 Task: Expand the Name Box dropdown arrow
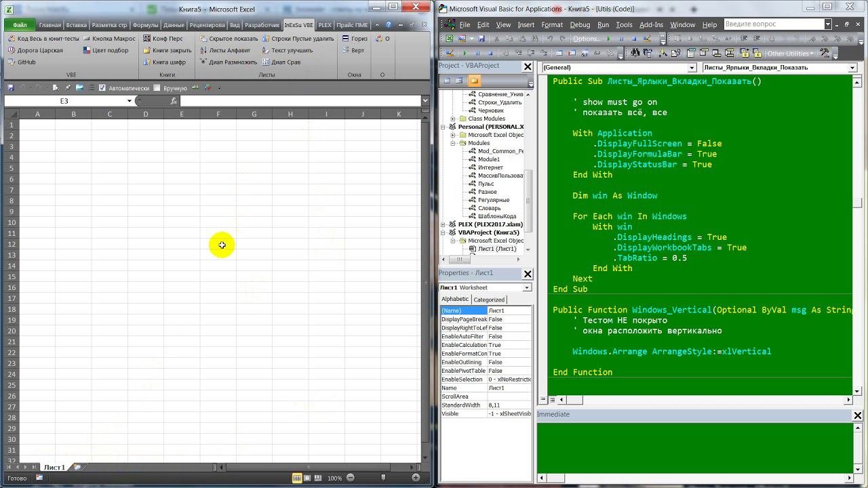click(x=129, y=101)
